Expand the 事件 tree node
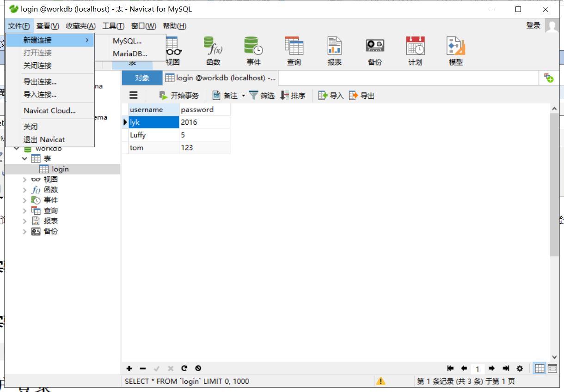 coord(25,200)
